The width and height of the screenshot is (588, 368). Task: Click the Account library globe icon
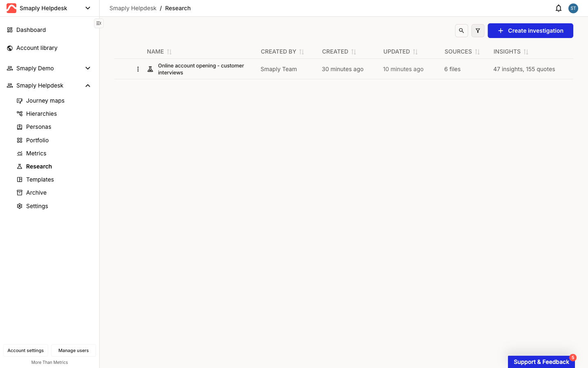10,48
